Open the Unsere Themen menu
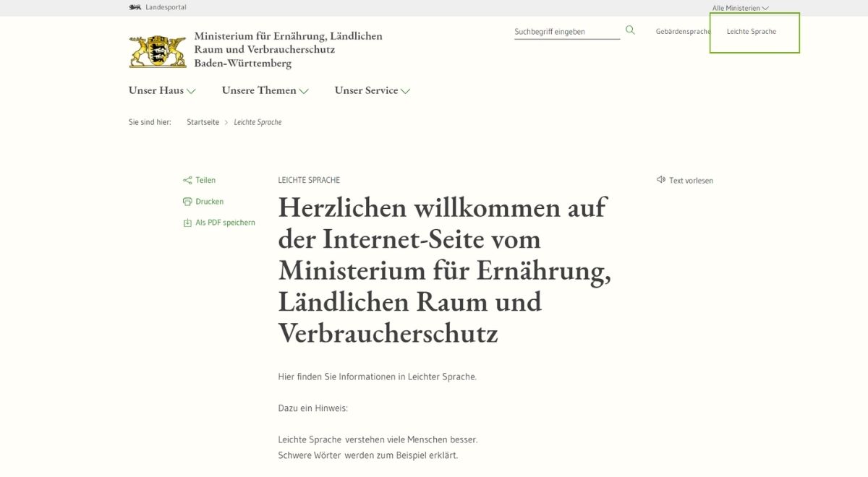 (258, 90)
